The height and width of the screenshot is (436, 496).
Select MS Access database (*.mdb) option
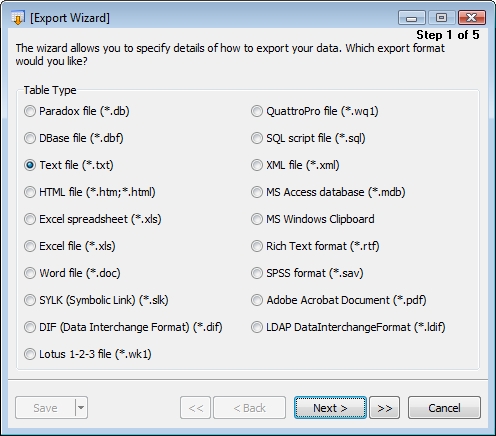tap(328, 192)
